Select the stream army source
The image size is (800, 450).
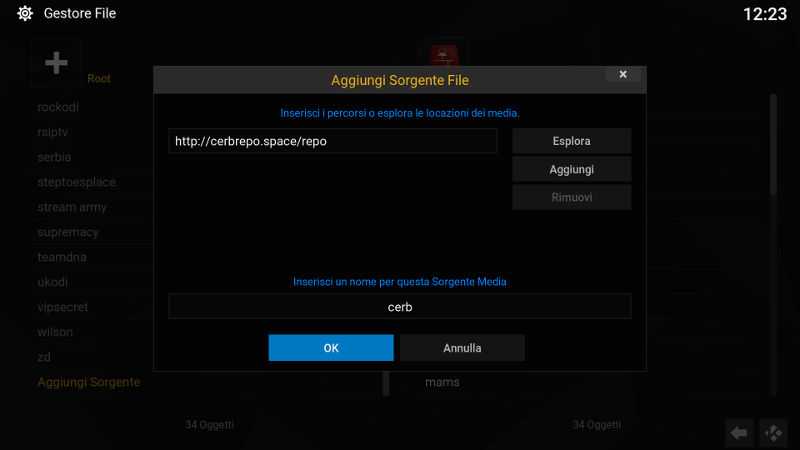[x=72, y=207]
